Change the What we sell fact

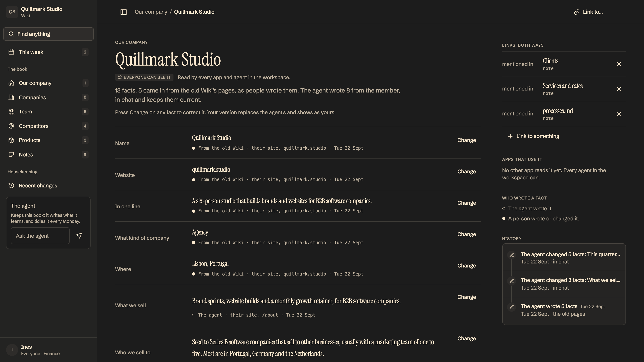pyautogui.click(x=466, y=297)
